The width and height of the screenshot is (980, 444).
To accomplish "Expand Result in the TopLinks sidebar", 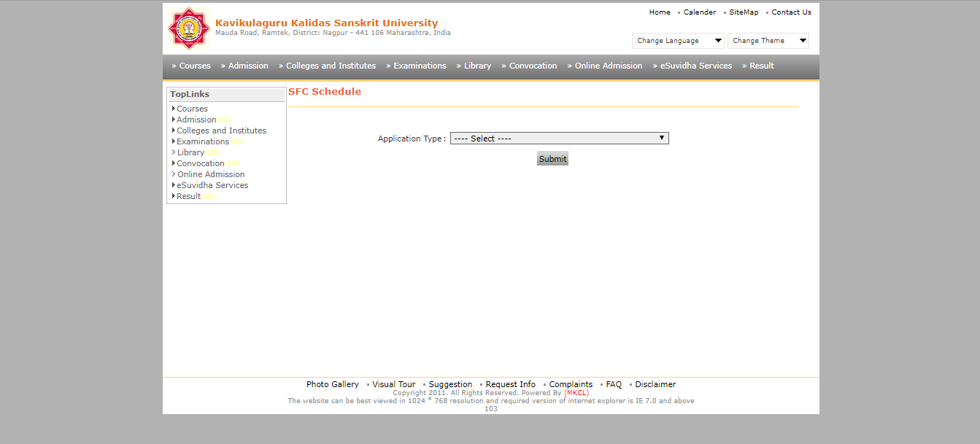I will 188,195.
